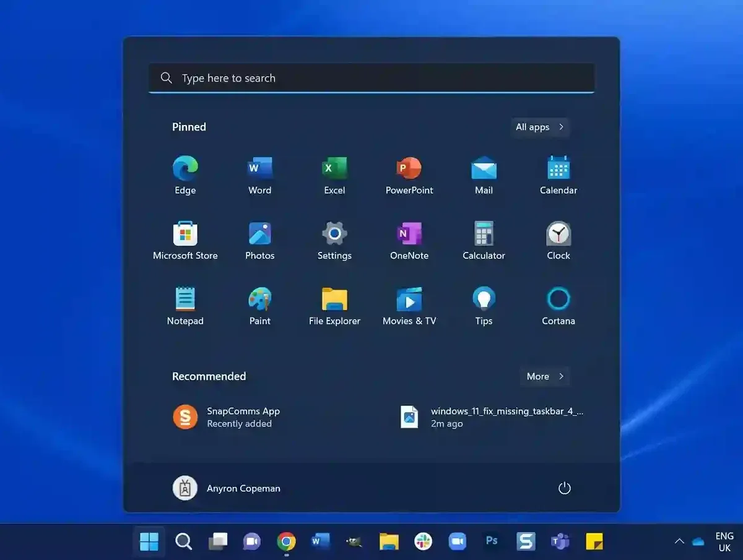This screenshot has width=743, height=560.
Task: Click the power button icon
Action: coord(564,488)
